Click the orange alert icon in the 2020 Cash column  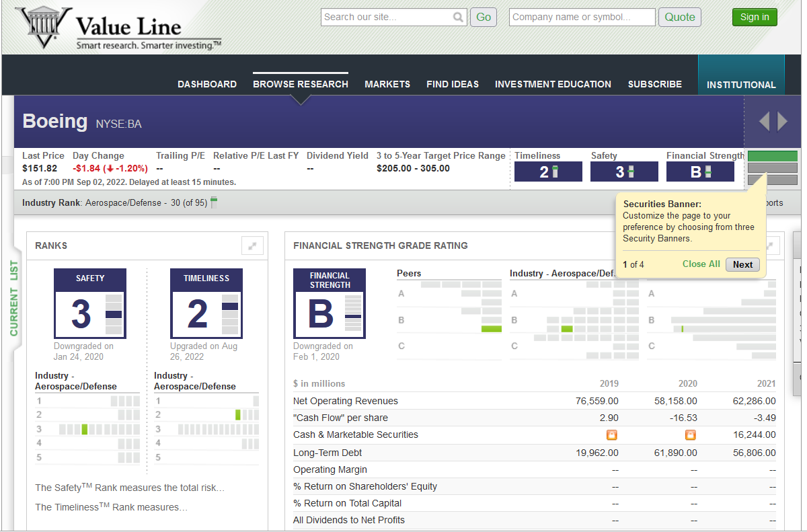point(690,435)
